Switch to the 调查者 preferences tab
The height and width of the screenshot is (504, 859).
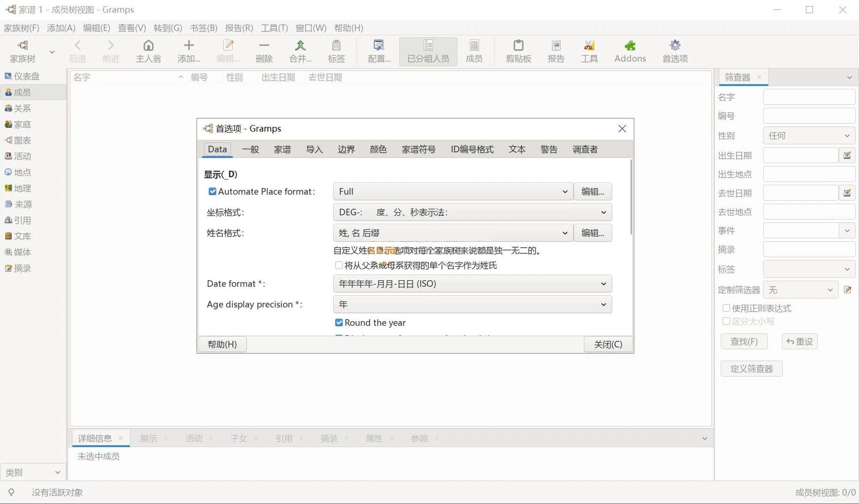585,149
